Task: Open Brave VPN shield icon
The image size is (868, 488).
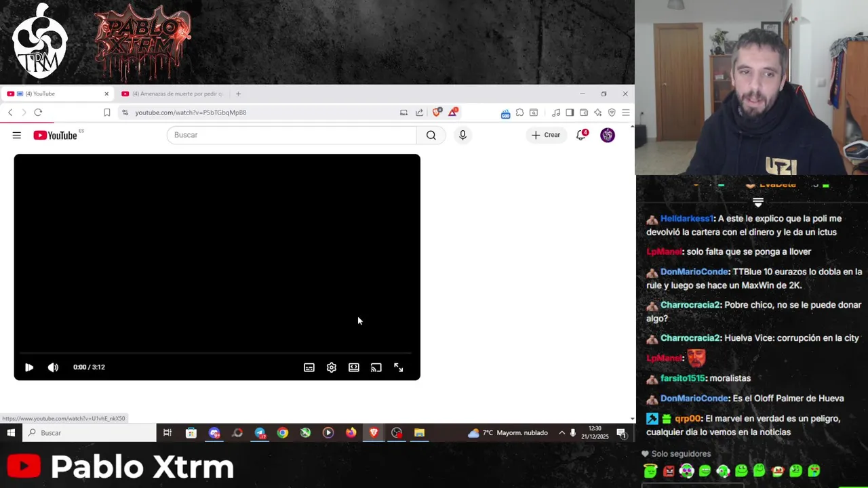Action: pyautogui.click(x=612, y=113)
